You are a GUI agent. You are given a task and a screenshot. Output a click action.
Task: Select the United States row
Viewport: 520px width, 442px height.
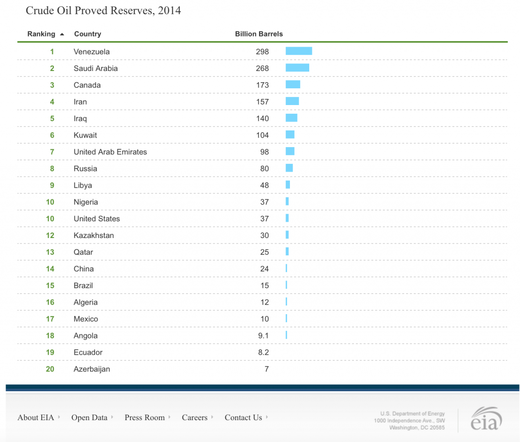tap(262, 219)
